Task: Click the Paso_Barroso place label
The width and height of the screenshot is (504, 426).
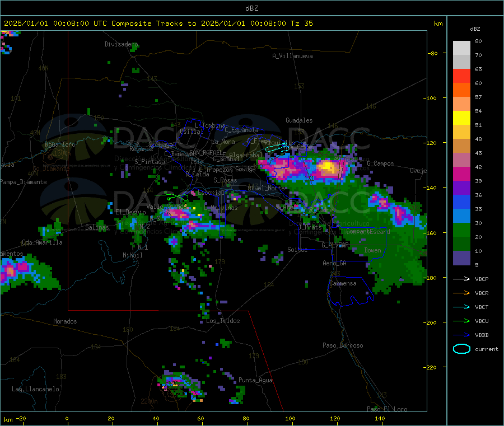Action: [x=343, y=346]
